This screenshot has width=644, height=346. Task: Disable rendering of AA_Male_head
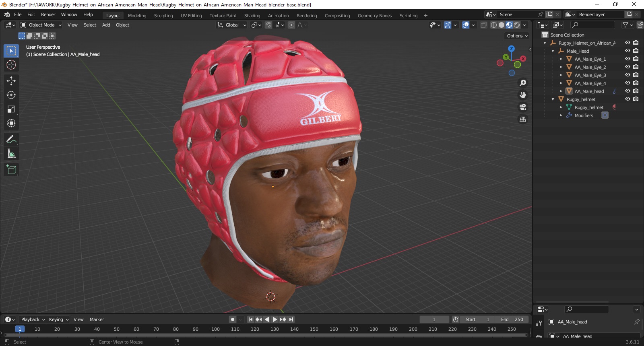pos(636,91)
